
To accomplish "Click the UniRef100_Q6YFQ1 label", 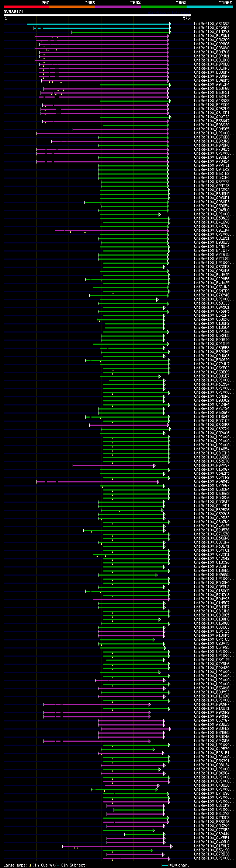I will [212, 551].
